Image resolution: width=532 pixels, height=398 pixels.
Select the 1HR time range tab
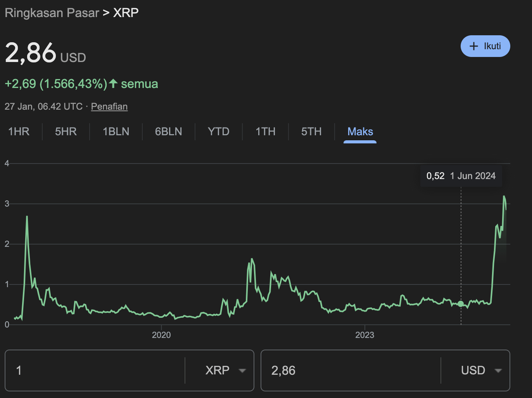point(19,132)
